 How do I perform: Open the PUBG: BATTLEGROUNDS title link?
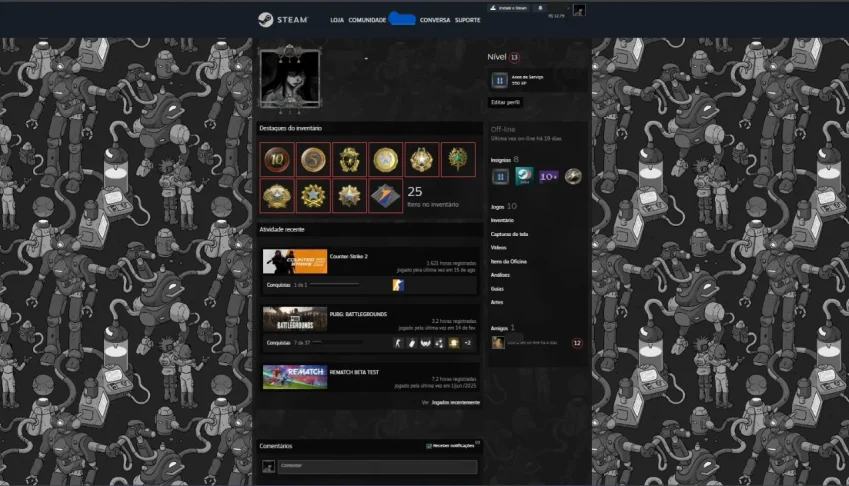coord(358,314)
